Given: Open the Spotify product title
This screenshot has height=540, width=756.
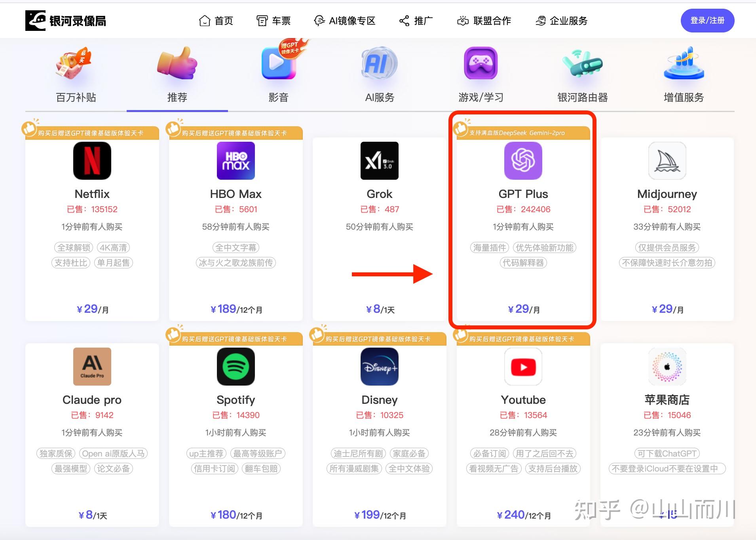Looking at the screenshot, I should point(236,400).
